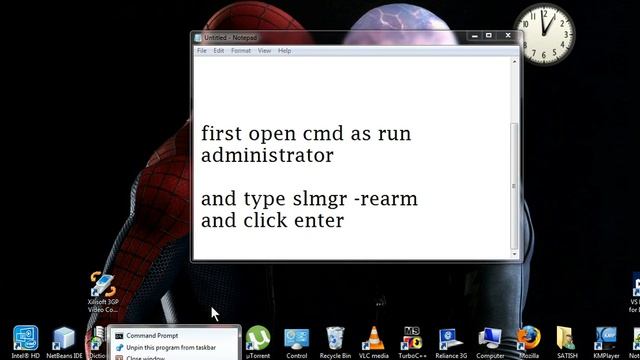Viewport: 640px width, 360px height.
Task: Click the text 'first open cmd as run'
Action: coord(306,134)
